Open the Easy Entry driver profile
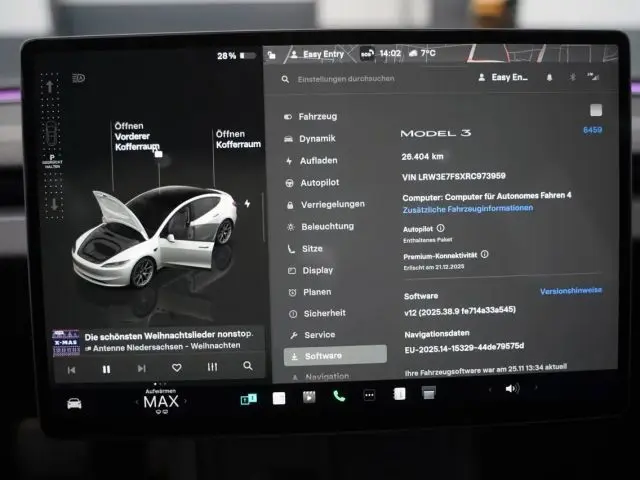 click(316, 53)
